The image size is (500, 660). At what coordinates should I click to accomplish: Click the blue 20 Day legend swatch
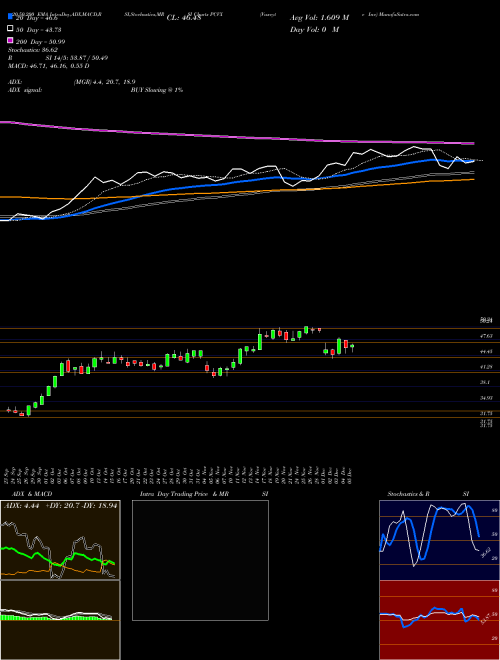(10, 17)
